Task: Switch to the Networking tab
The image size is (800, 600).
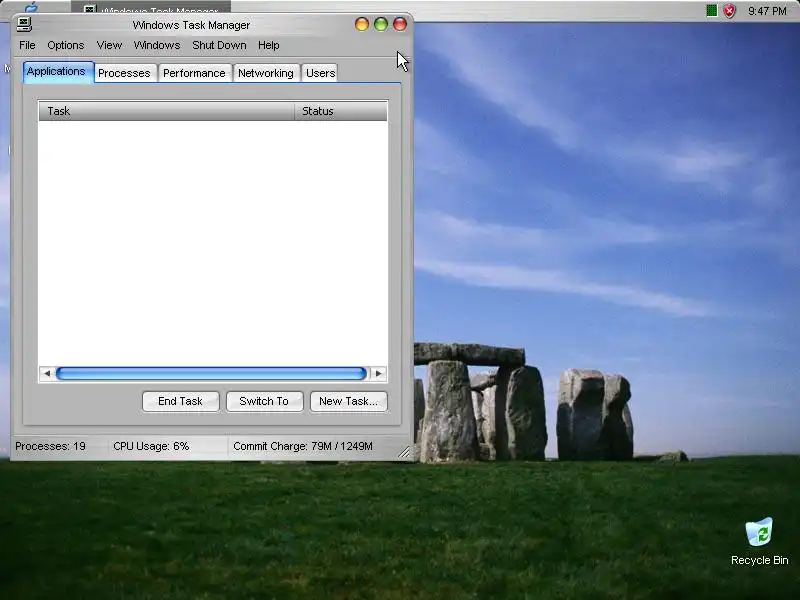Action: tap(266, 73)
